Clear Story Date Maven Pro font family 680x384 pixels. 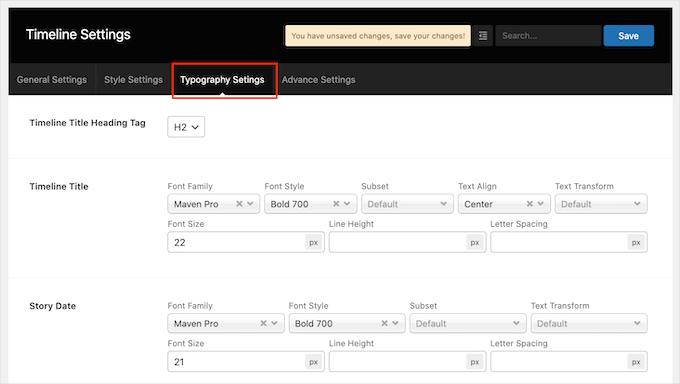pos(263,323)
